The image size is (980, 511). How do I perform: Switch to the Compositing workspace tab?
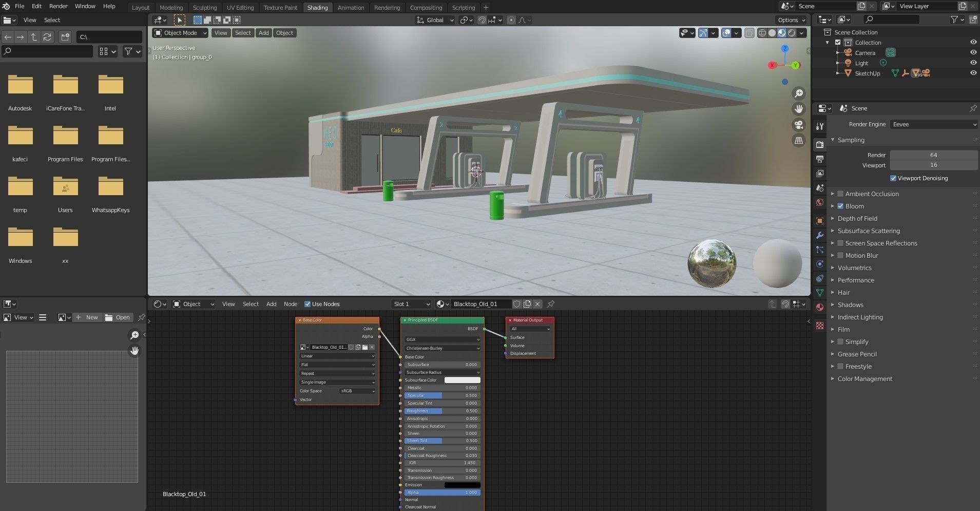pos(426,8)
